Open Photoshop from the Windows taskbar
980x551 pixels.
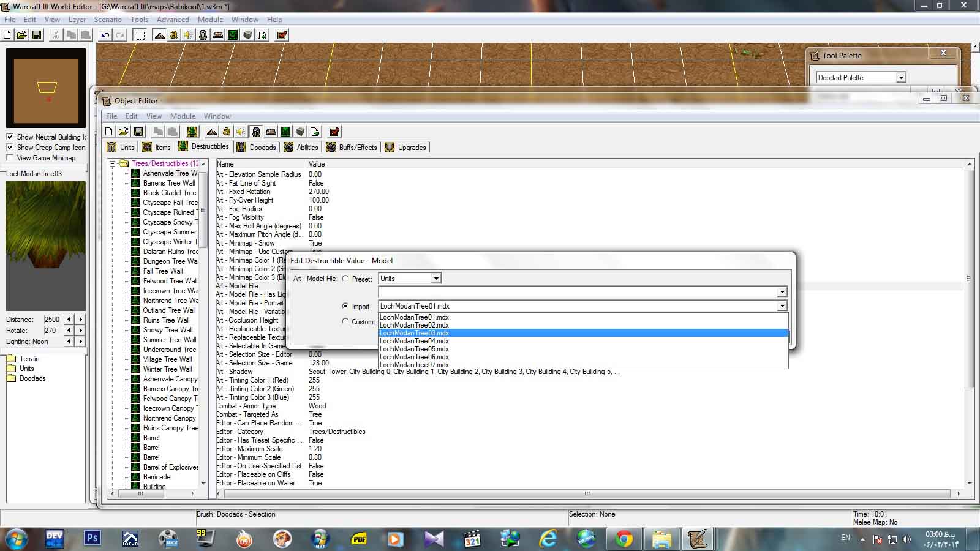click(x=92, y=538)
